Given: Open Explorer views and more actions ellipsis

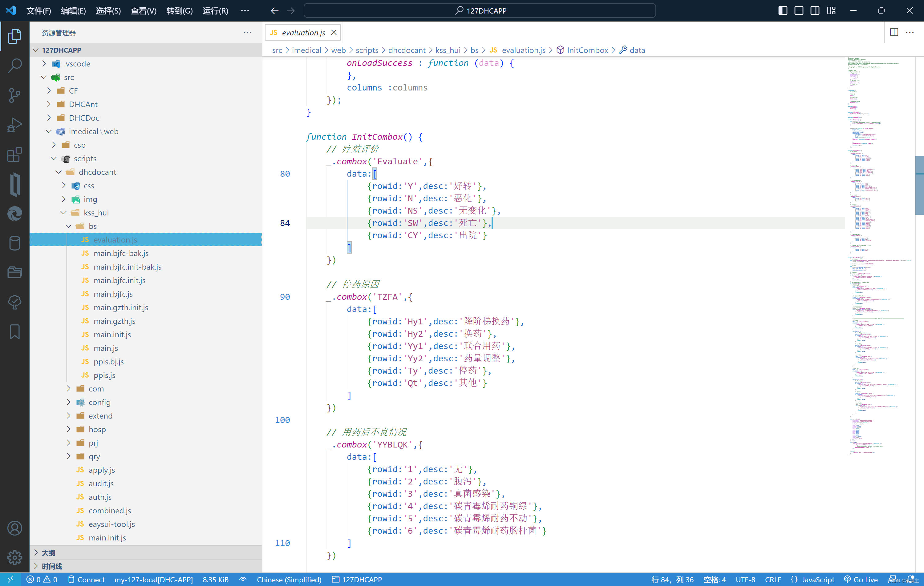Looking at the screenshot, I should (x=248, y=32).
